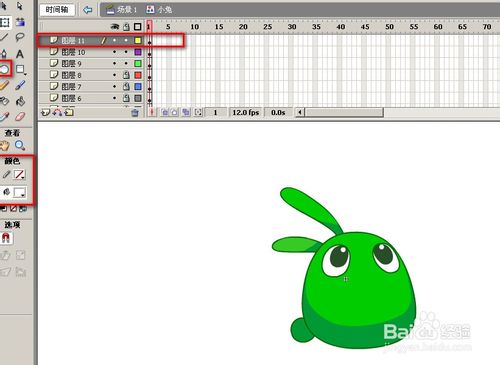The width and height of the screenshot is (500, 365).
Task: Unlock the 图层 6 padlock
Action: click(x=126, y=98)
